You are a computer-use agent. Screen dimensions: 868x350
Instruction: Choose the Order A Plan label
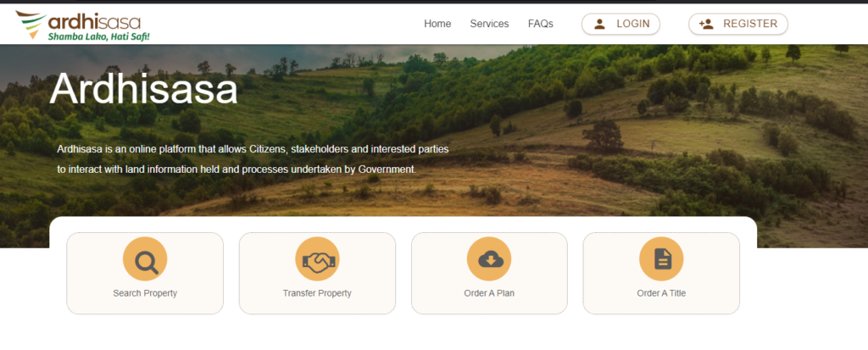pyautogui.click(x=489, y=293)
